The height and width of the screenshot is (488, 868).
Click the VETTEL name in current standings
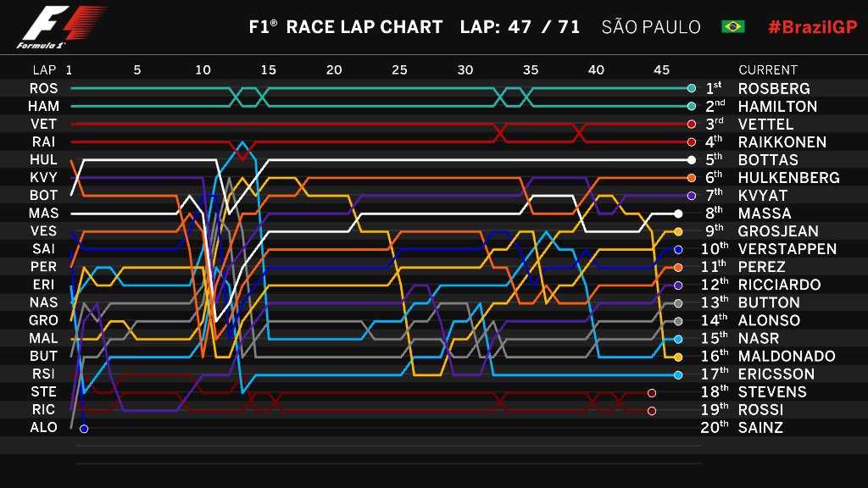click(x=765, y=125)
